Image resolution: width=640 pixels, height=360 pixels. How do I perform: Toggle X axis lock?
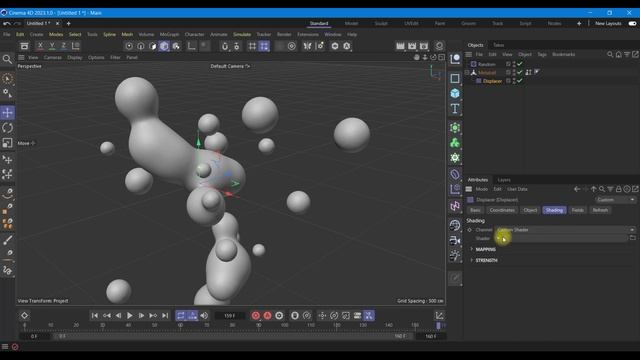click(40, 46)
